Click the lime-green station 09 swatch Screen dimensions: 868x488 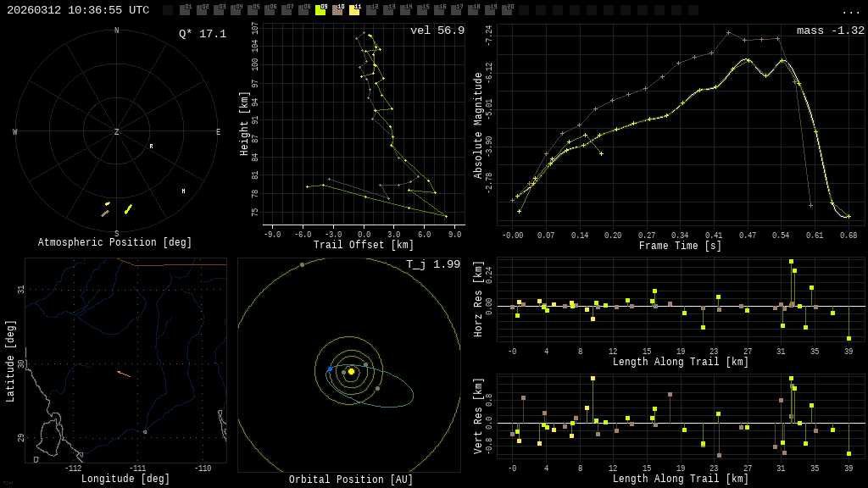320,10
